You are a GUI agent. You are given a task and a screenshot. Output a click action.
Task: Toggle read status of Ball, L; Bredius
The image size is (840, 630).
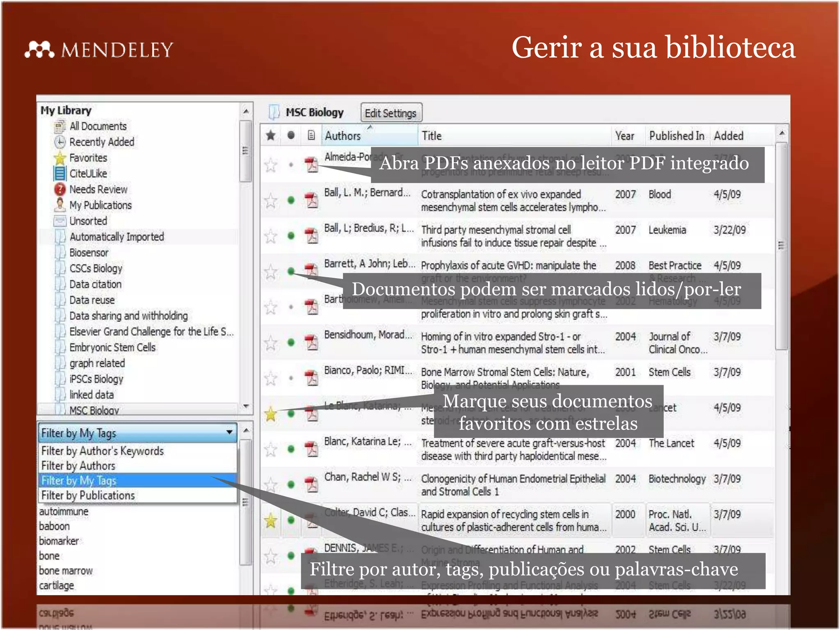coord(291,236)
